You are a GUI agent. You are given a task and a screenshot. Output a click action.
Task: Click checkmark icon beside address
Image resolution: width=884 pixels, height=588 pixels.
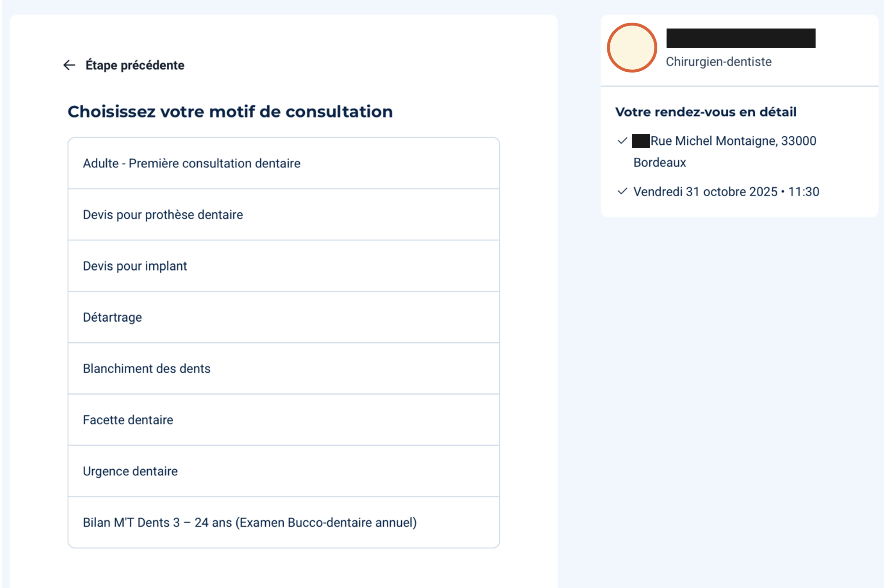tap(622, 141)
